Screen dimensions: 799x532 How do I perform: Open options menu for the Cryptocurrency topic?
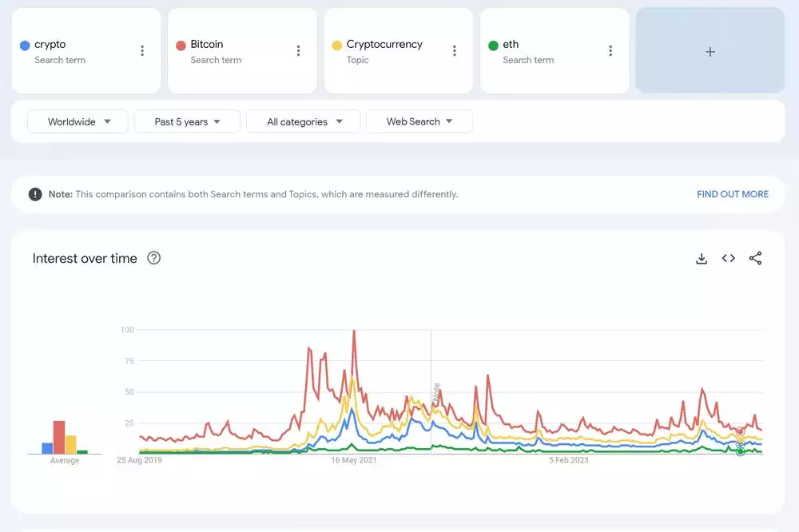click(455, 50)
